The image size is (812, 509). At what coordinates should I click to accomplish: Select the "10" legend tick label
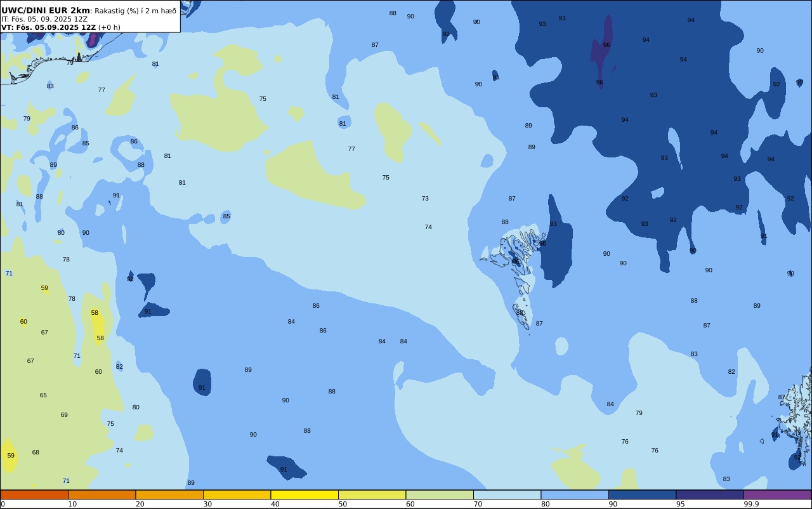(x=72, y=504)
